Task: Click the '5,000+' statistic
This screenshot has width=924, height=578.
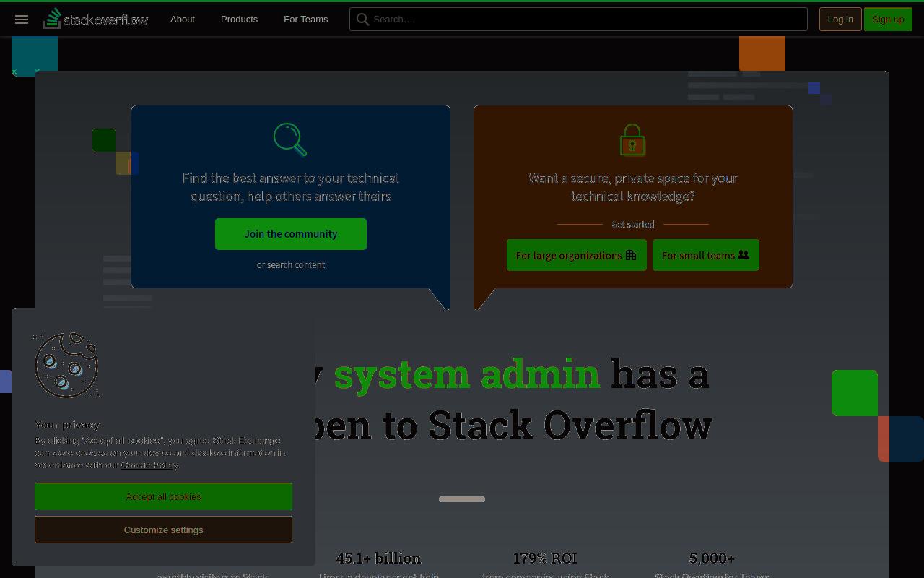Action: point(712,558)
